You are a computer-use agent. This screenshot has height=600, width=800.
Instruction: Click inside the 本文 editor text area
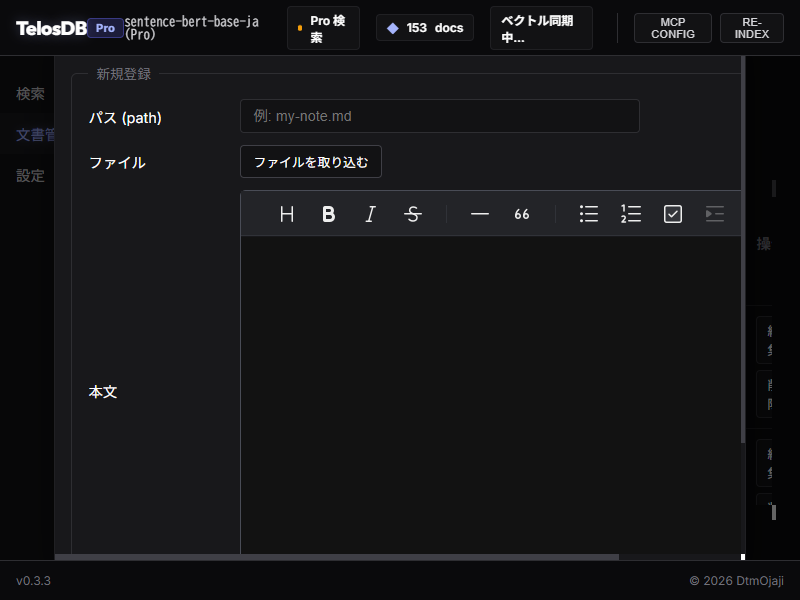click(x=490, y=390)
